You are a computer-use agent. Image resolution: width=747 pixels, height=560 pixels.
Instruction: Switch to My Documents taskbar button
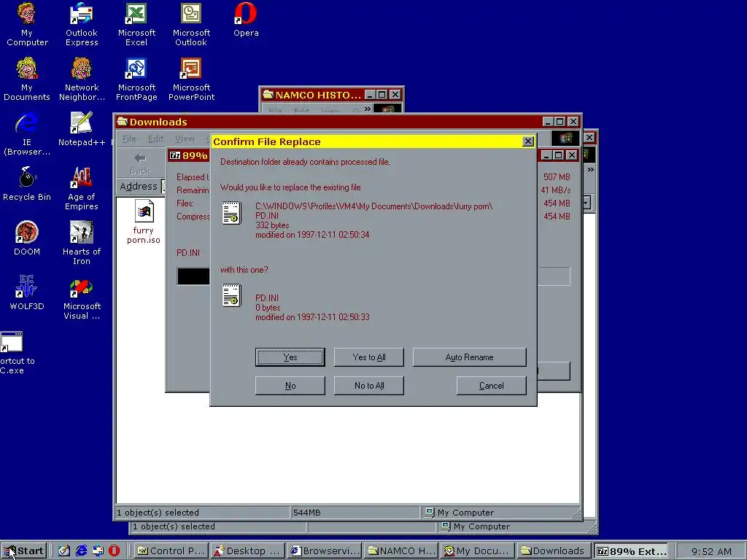click(479, 551)
